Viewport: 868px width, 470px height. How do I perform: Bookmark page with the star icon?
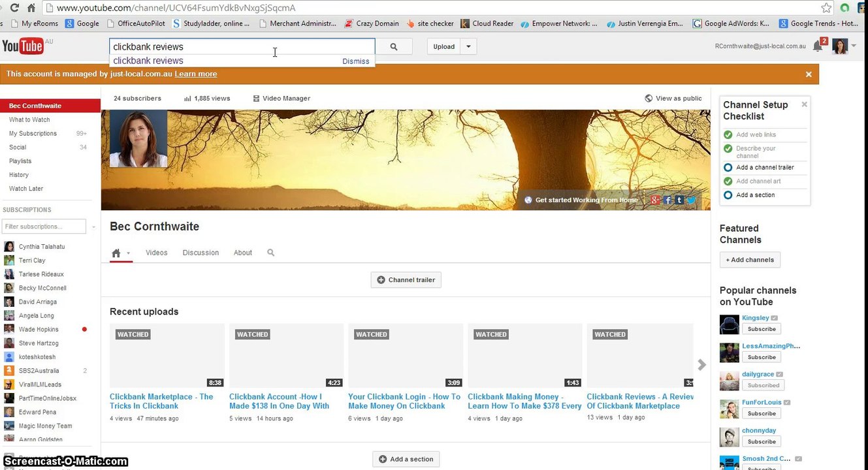pos(826,8)
